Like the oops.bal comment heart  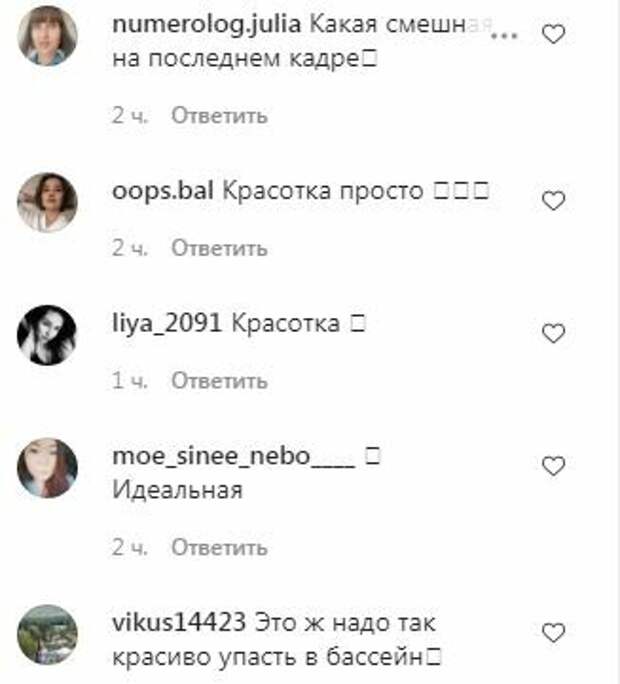coord(554,201)
